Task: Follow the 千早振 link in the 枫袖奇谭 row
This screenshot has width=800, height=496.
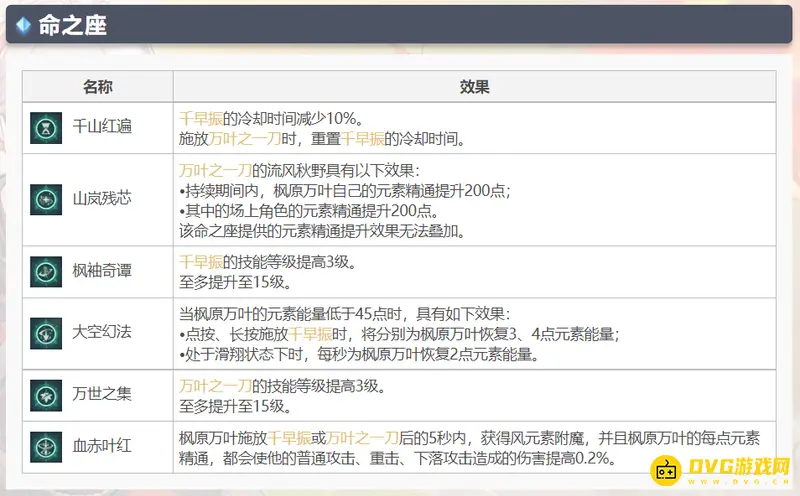Action: click(x=199, y=261)
